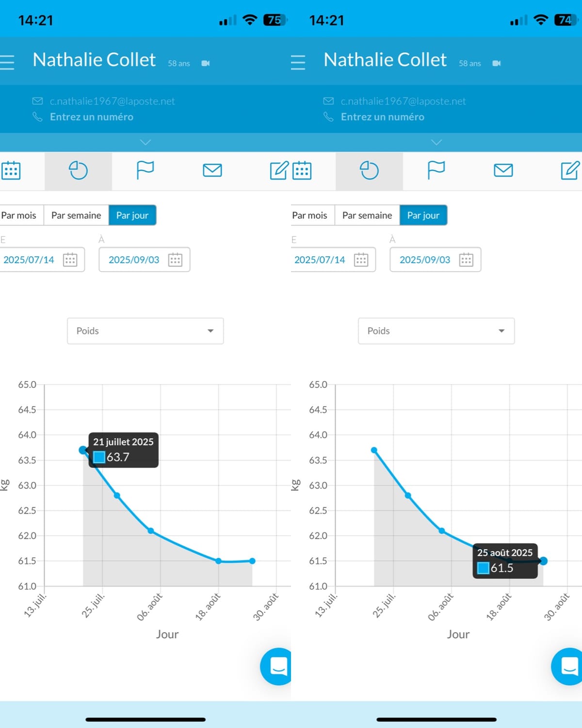Tap battery indicator 74 in right status bar
The width and height of the screenshot is (582, 728).
pos(566,20)
